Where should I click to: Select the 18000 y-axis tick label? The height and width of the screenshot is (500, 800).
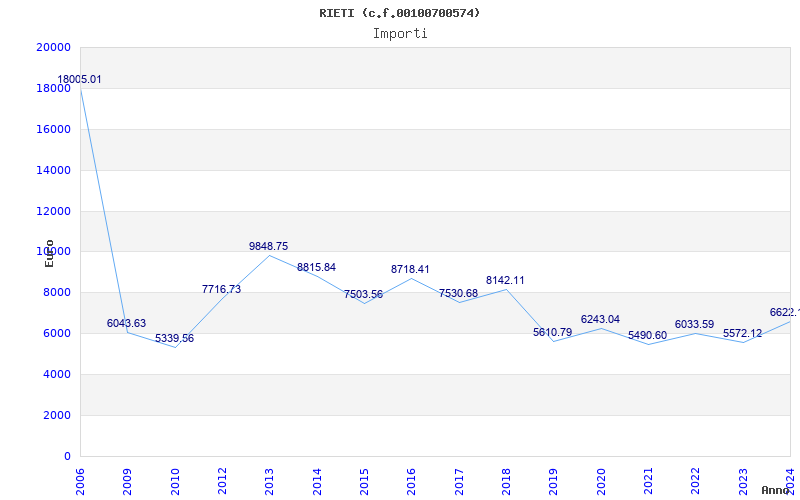tap(54, 88)
